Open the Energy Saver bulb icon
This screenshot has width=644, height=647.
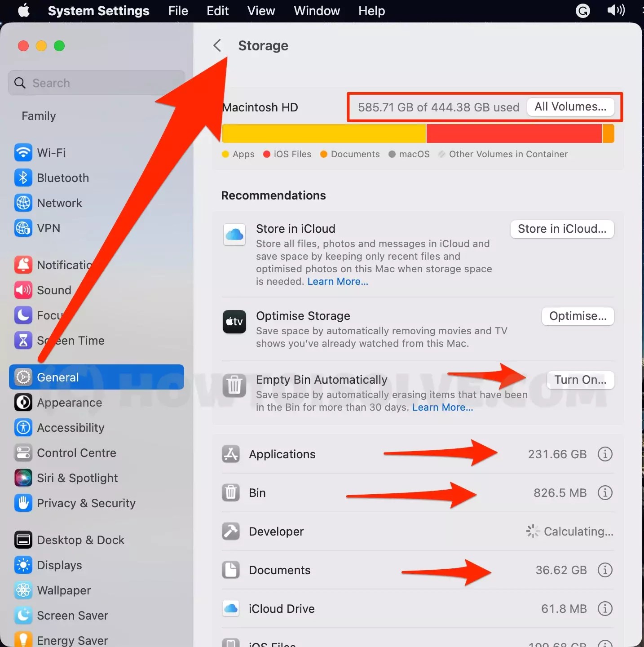pos(23,639)
